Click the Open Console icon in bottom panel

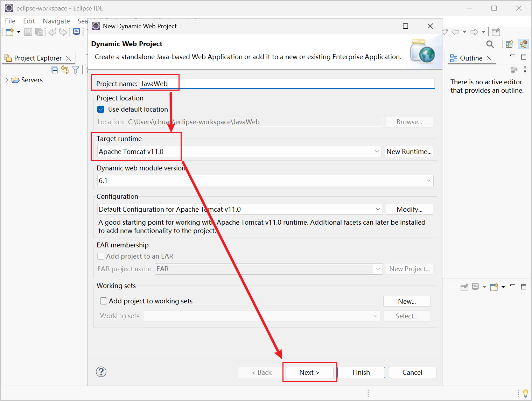tap(494, 287)
